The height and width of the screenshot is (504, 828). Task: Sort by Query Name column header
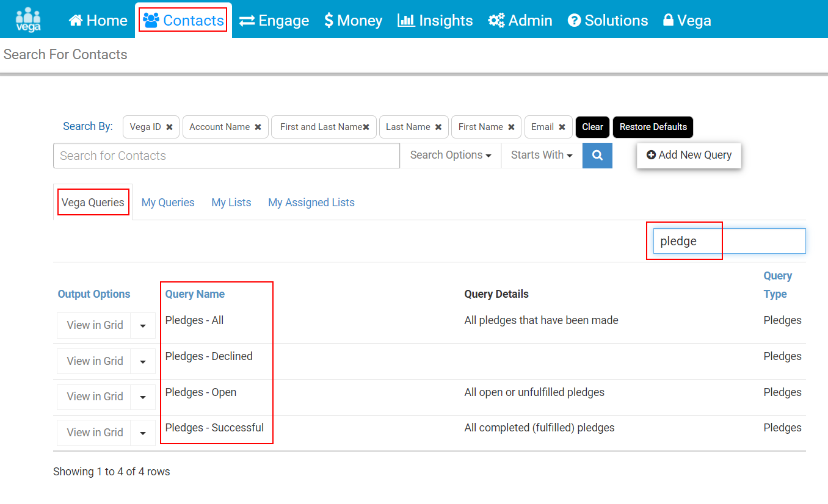195,294
